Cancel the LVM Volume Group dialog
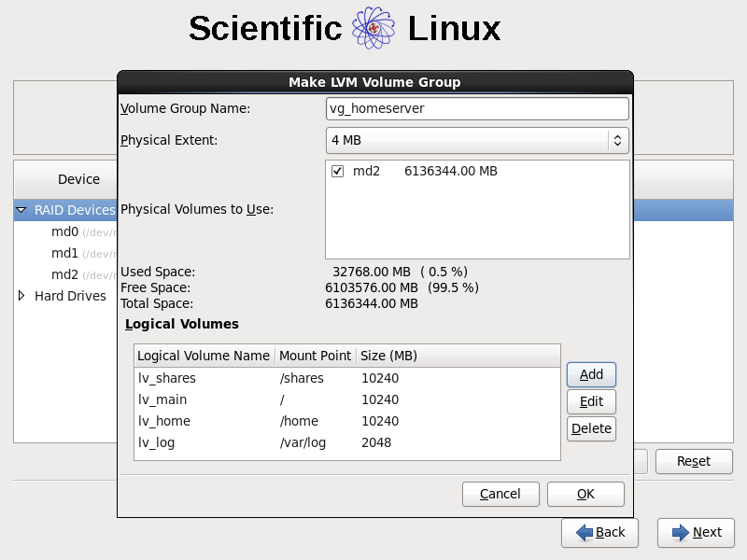 coord(500,494)
